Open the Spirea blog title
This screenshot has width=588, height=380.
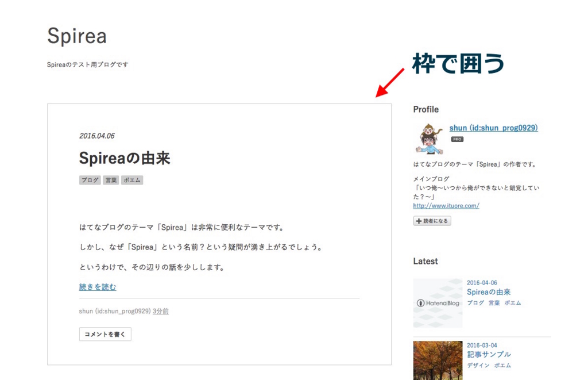(x=77, y=36)
